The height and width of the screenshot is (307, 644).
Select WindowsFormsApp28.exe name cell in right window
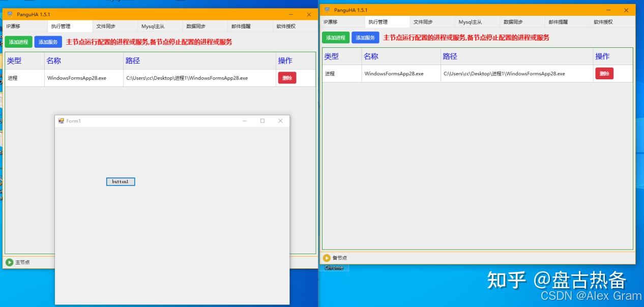tap(394, 74)
